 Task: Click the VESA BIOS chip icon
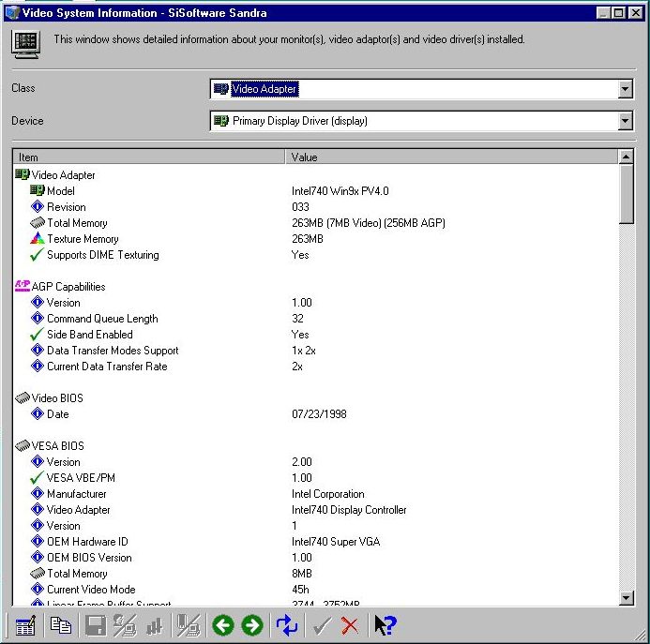pos(23,445)
